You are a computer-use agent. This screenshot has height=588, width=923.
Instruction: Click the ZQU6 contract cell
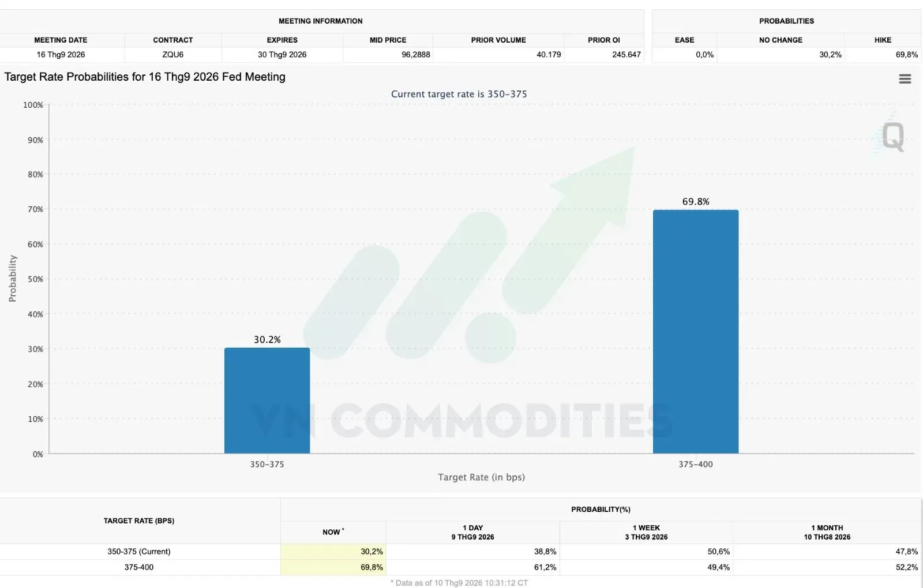(173, 55)
